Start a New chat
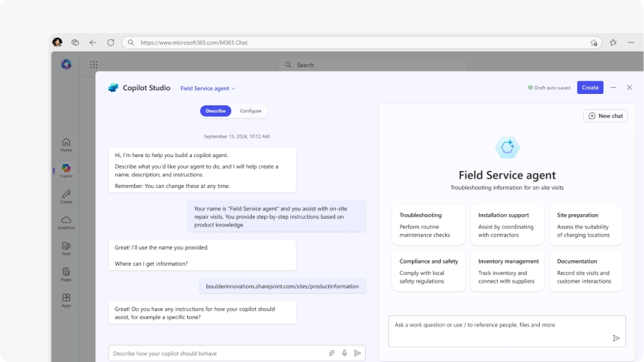The height and width of the screenshot is (362, 644). [605, 116]
